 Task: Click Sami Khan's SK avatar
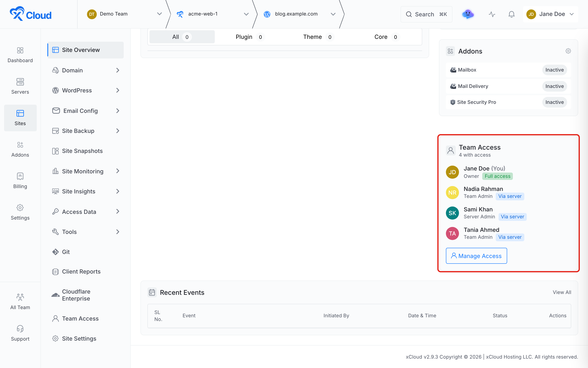452,213
